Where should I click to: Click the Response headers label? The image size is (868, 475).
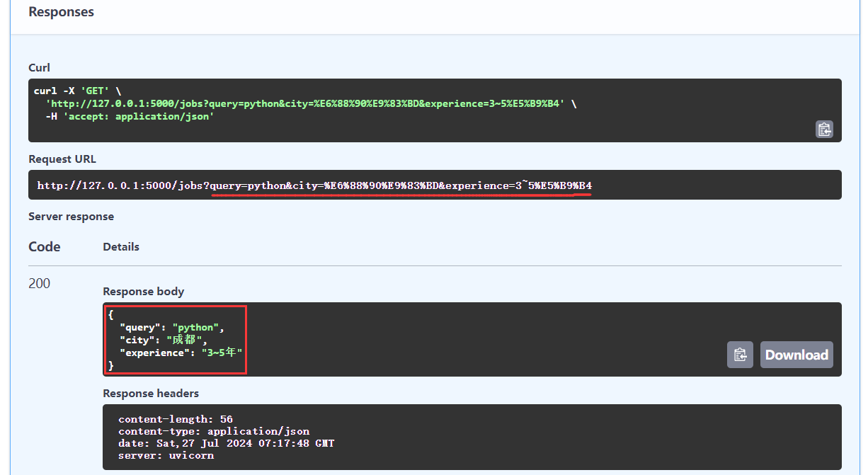(151, 393)
